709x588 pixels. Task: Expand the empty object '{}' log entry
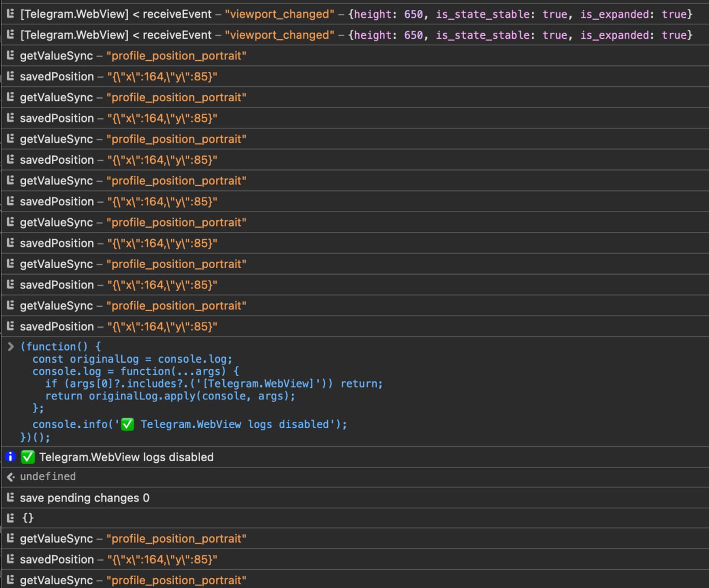click(x=28, y=517)
